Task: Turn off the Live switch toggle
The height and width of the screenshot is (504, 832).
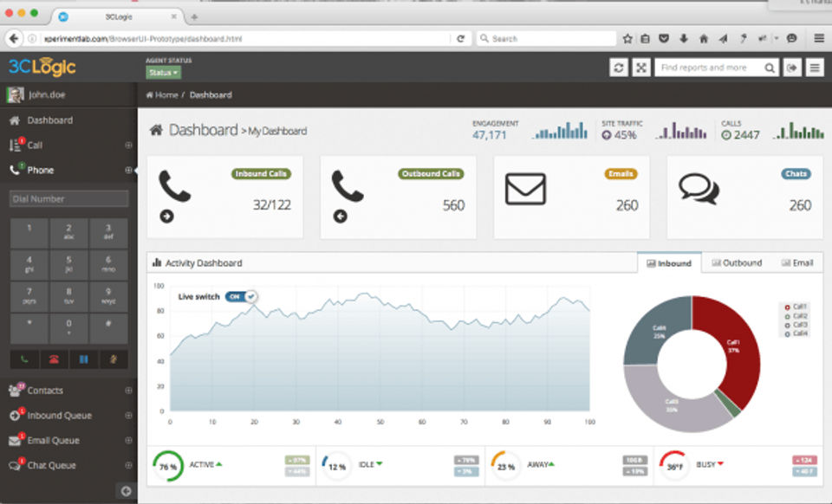Action: click(x=241, y=297)
